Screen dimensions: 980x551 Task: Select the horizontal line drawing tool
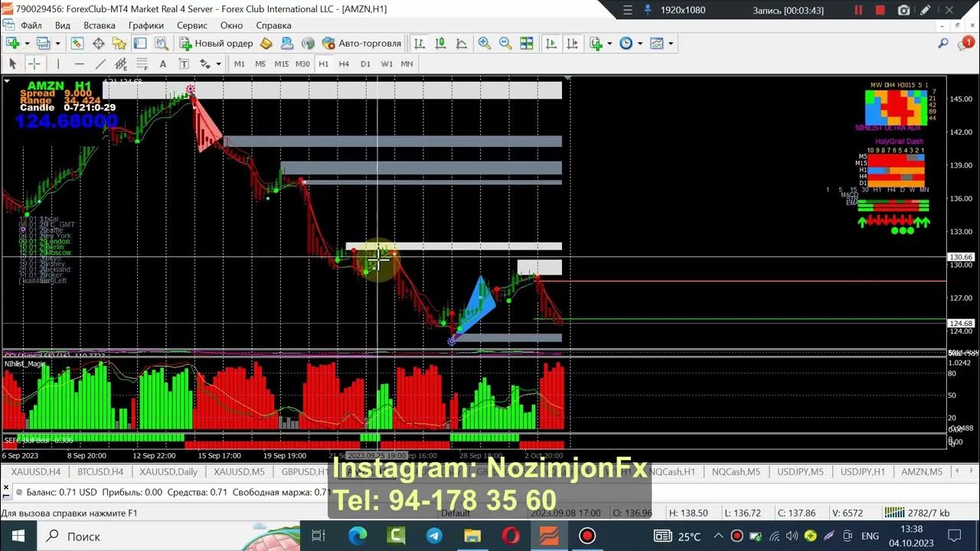(x=79, y=64)
